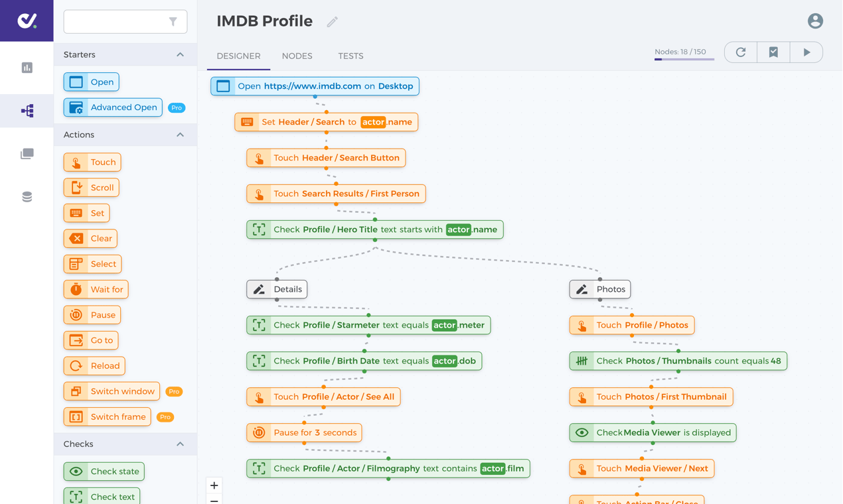Pick the Check state block
This screenshot has height=504, width=843.
(x=104, y=472)
